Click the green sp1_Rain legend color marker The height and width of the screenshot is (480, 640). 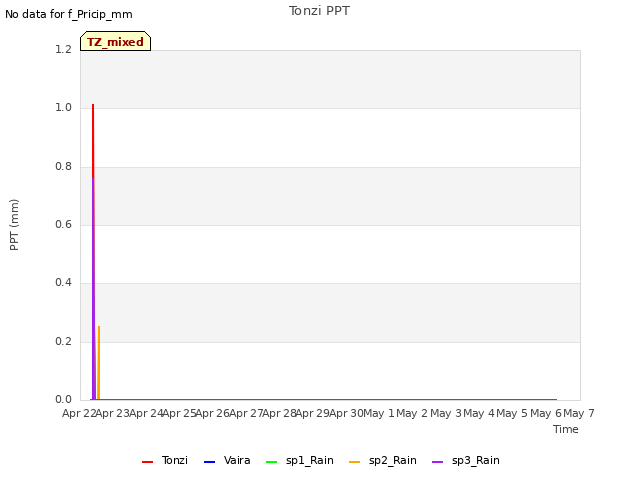pos(271,462)
